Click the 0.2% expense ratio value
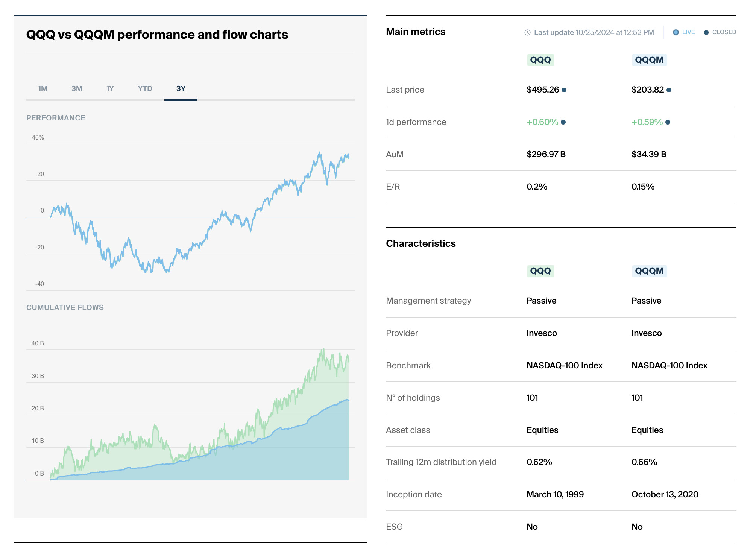This screenshot has height=550, width=756. point(537,187)
